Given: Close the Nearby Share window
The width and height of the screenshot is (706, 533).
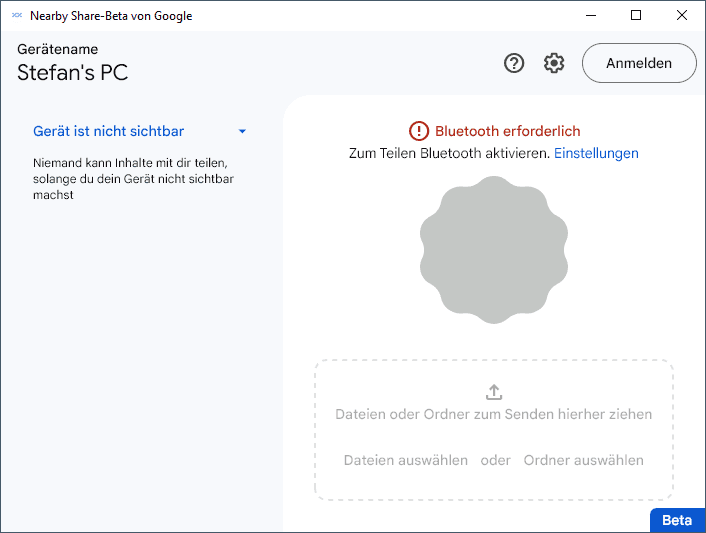Looking at the screenshot, I should (x=682, y=15).
